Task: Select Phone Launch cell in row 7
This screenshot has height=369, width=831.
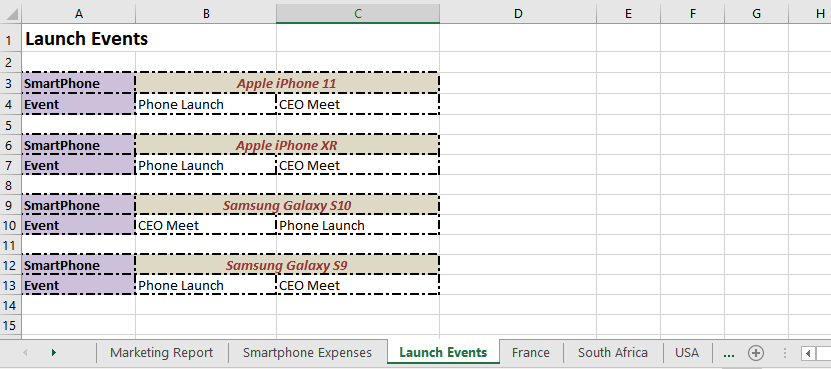Action: click(x=206, y=165)
